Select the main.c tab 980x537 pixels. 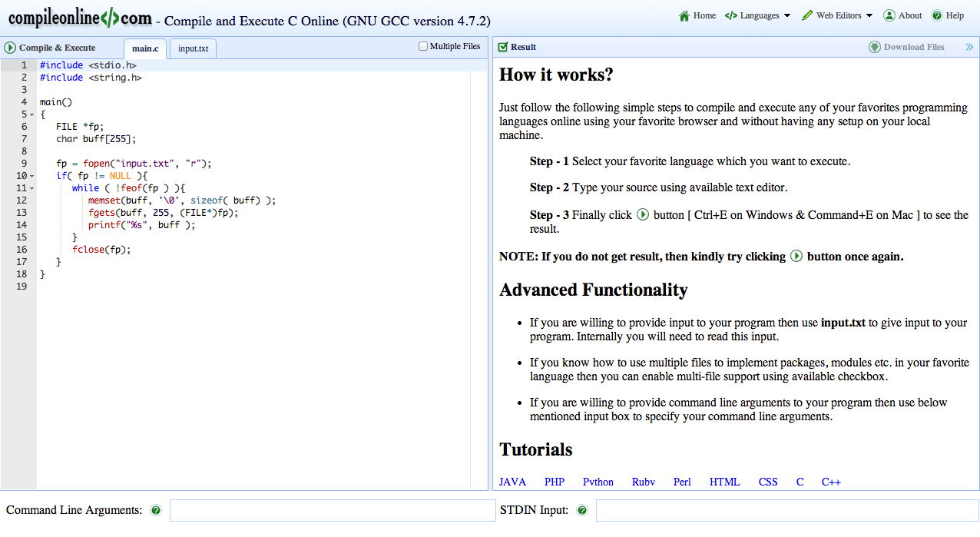click(x=144, y=48)
